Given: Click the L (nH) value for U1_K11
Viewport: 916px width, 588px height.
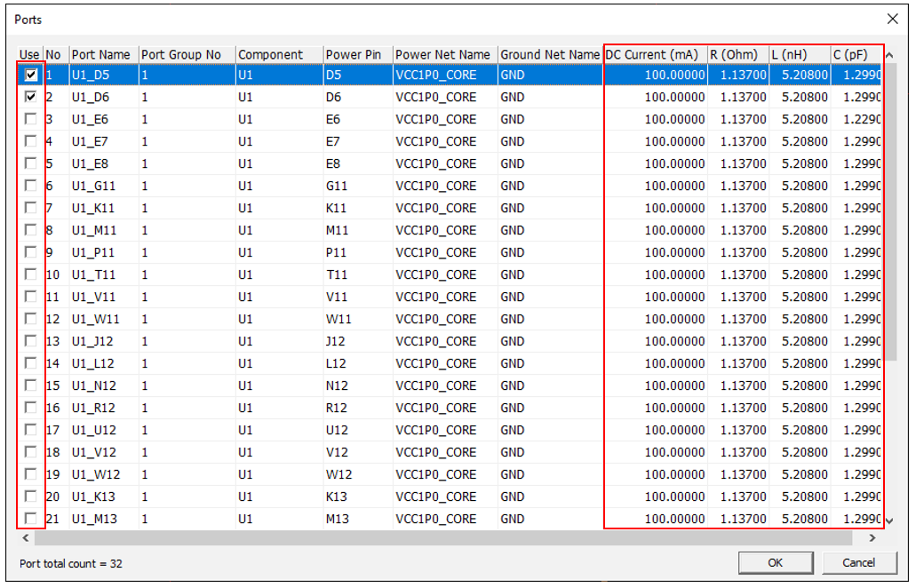Looking at the screenshot, I should [800, 208].
